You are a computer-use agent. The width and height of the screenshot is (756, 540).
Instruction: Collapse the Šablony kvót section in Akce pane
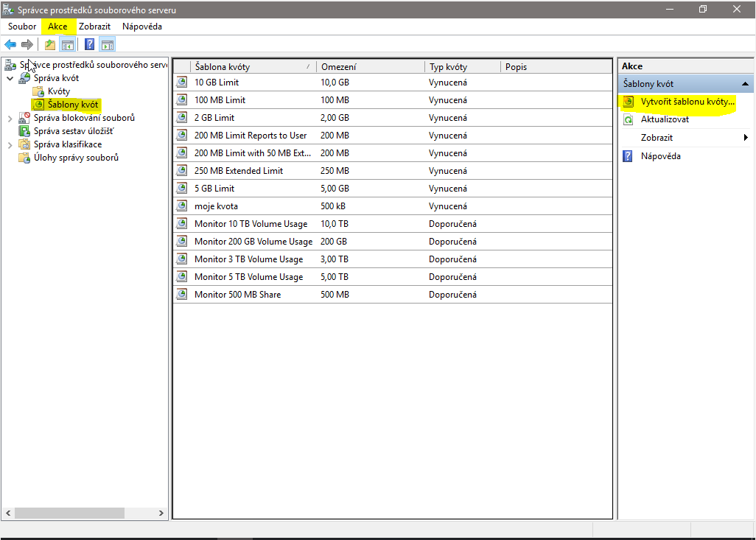pyautogui.click(x=745, y=84)
